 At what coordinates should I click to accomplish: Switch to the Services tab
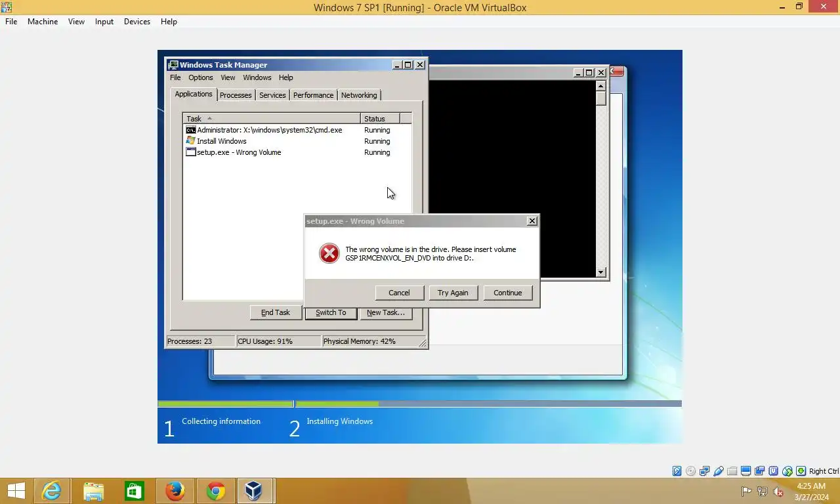click(x=272, y=95)
